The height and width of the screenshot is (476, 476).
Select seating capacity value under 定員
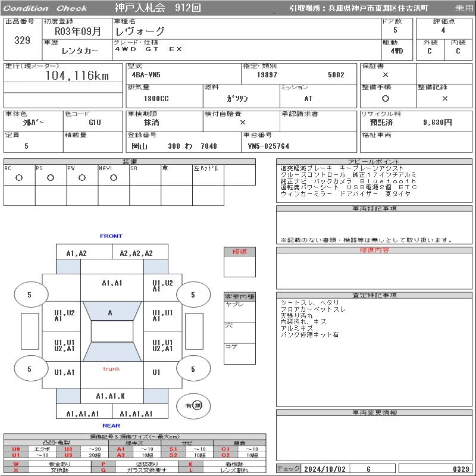[26, 146]
